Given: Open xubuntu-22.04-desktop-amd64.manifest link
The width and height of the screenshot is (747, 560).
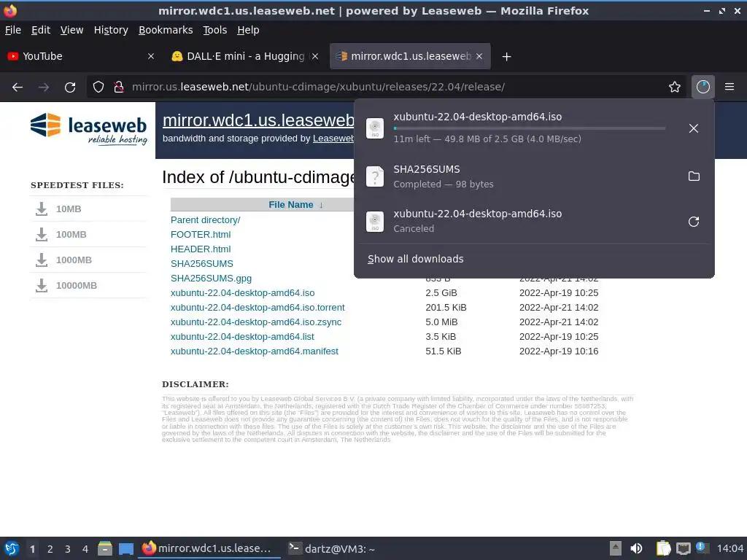Looking at the screenshot, I should tap(255, 351).
